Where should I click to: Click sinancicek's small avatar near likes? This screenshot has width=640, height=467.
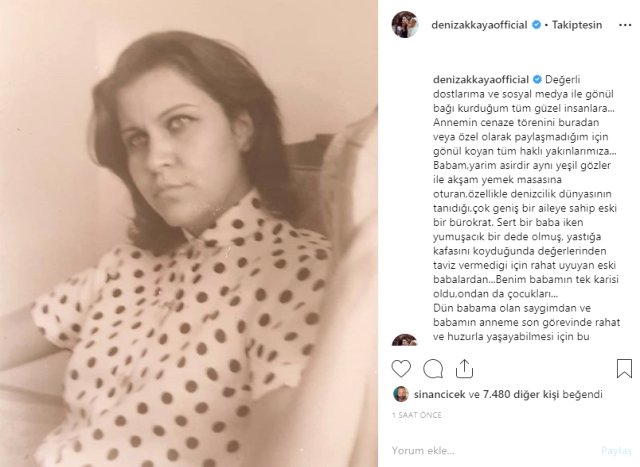pyautogui.click(x=400, y=394)
